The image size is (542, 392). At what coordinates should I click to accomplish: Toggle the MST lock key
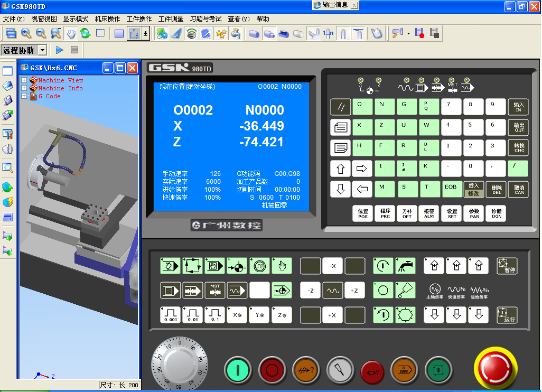(x=215, y=290)
